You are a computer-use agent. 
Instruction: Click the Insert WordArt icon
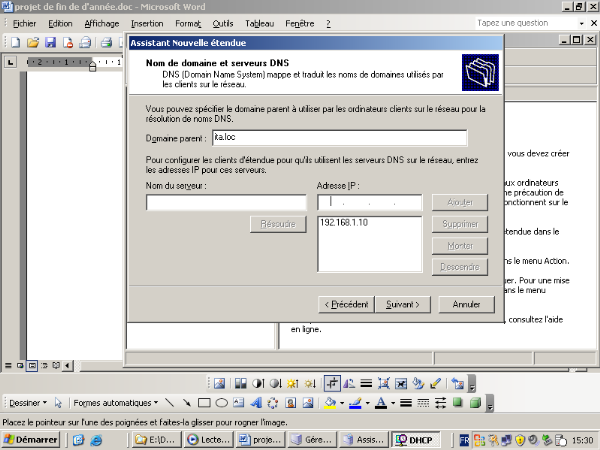coord(254,403)
